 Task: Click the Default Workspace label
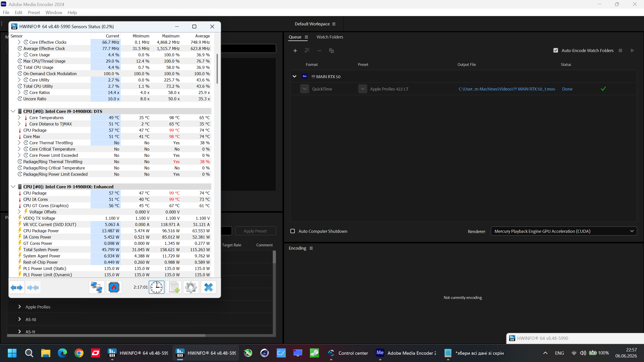coord(312,24)
